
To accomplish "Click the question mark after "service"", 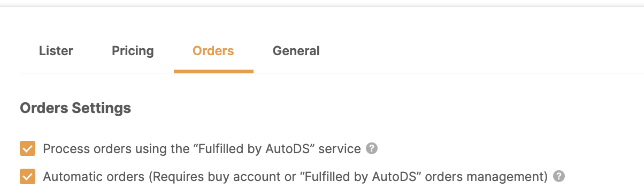I will pyautogui.click(x=372, y=148).
